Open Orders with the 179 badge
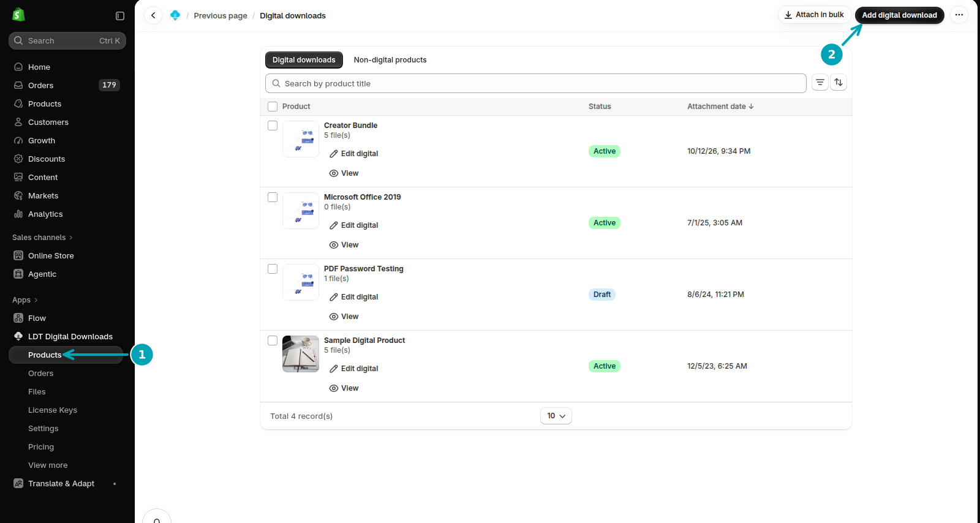Viewport: 980px width, 523px height. click(67, 85)
